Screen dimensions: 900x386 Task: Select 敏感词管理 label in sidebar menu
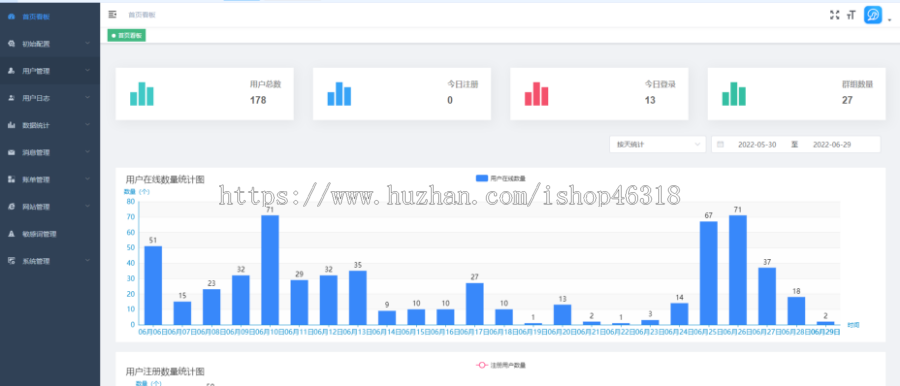tap(40, 234)
